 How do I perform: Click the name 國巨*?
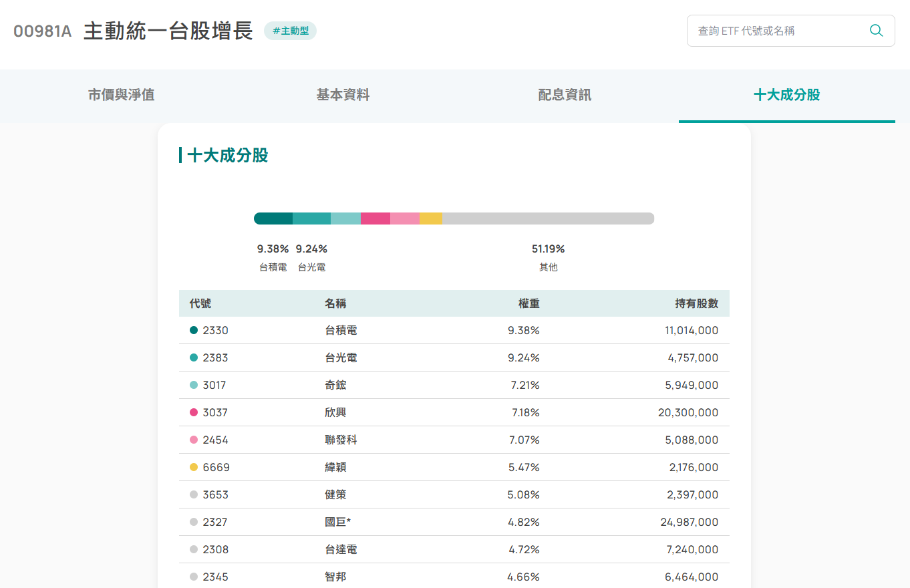[x=338, y=522]
